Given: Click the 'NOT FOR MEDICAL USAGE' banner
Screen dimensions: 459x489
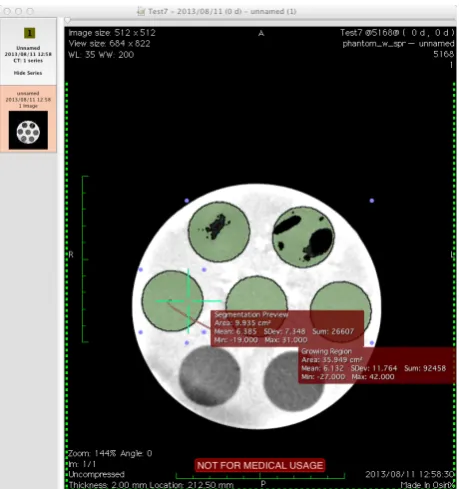Looking at the screenshot, I should (260, 465).
